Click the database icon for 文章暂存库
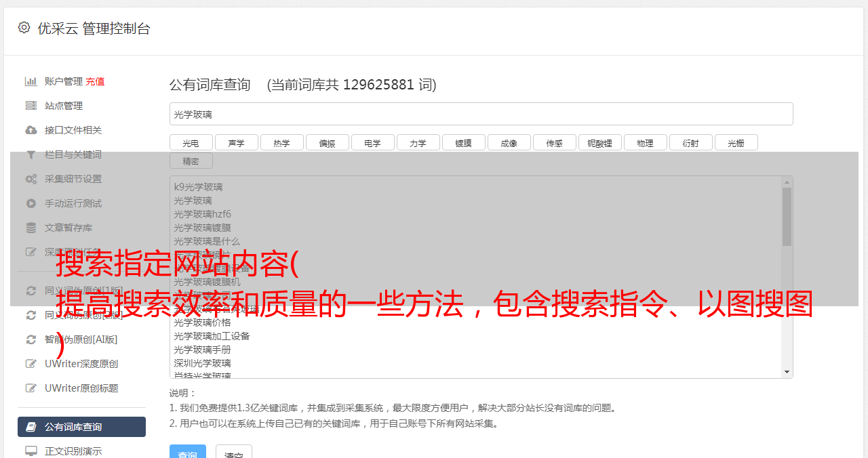Viewport: 868px width, 458px height. [31, 228]
